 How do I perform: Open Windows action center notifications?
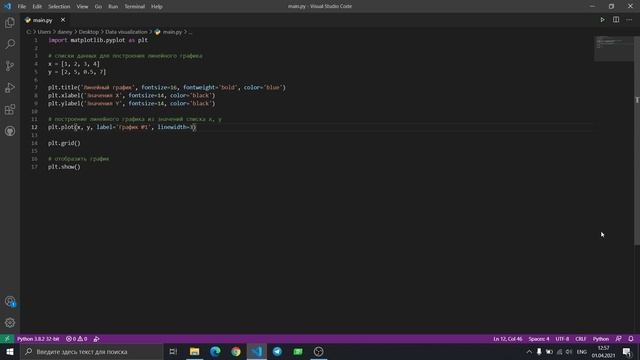tap(627, 351)
